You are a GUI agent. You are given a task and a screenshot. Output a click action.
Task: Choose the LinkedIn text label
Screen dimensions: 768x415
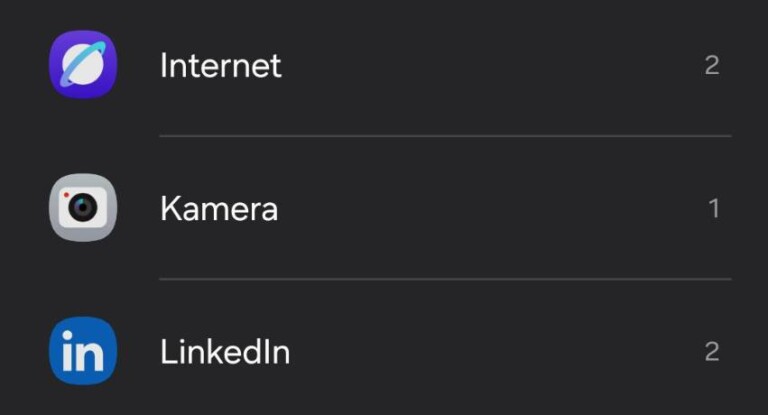point(224,352)
